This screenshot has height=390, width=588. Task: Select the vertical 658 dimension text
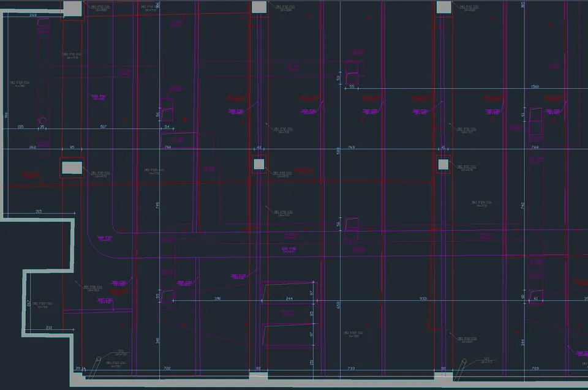pyautogui.click(x=338, y=305)
